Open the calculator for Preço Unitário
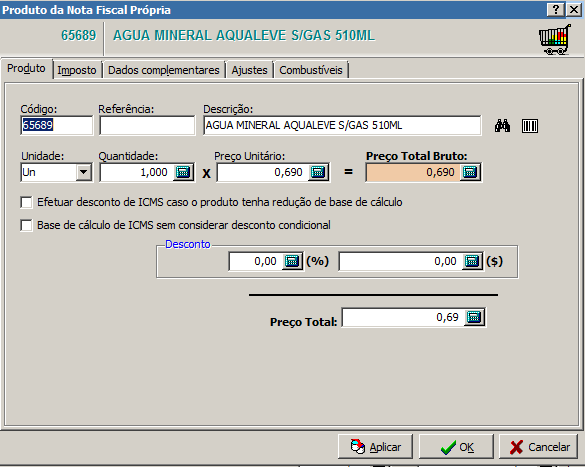Image resolution: width=585 pixels, height=467 pixels. point(318,172)
